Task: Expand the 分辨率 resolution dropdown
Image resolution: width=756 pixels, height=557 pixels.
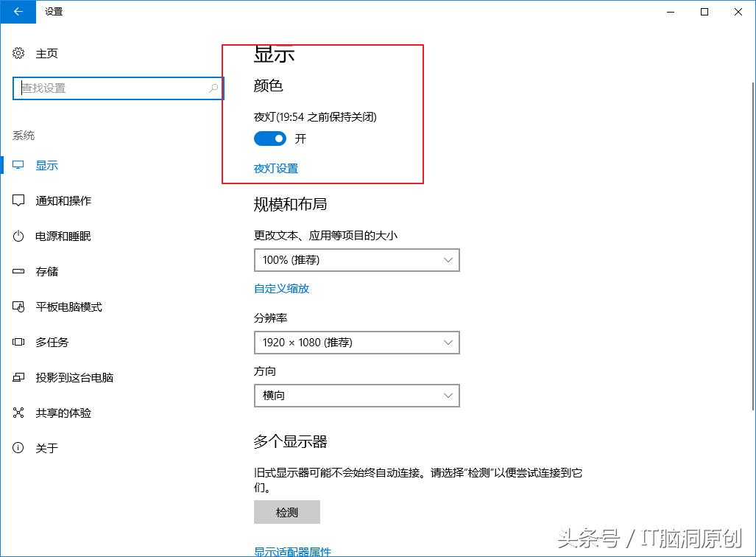Action: tap(357, 343)
